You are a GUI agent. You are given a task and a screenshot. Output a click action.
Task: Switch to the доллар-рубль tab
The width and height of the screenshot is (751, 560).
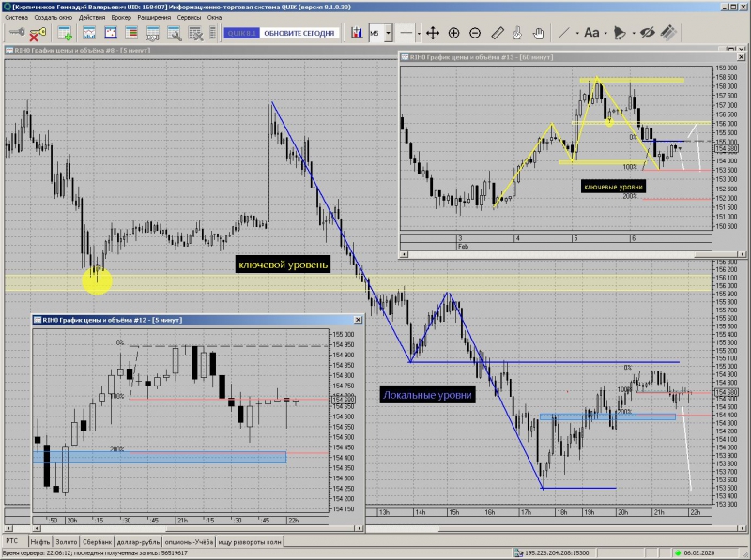[x=138, y=542]
